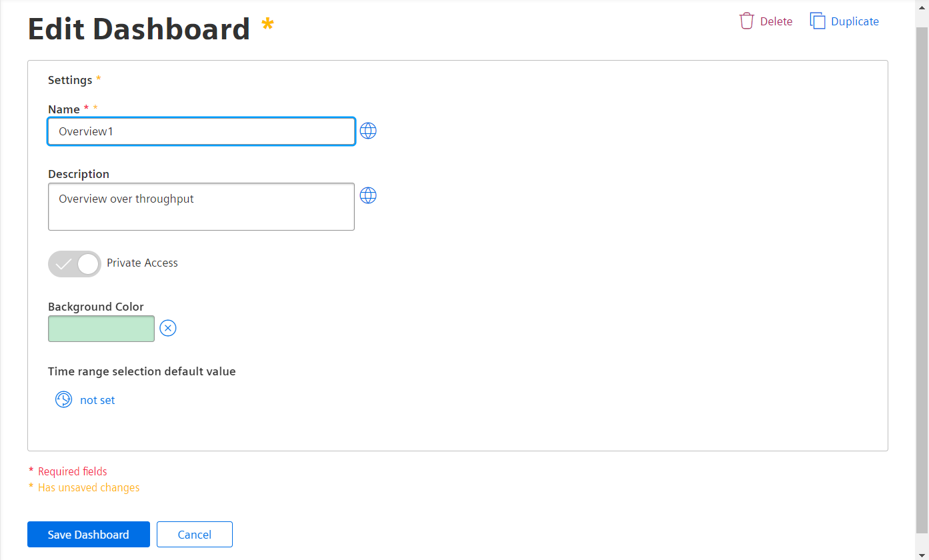929x560 pixels.
Task: Click the Duplicate text label
Action: click(855, 21)
